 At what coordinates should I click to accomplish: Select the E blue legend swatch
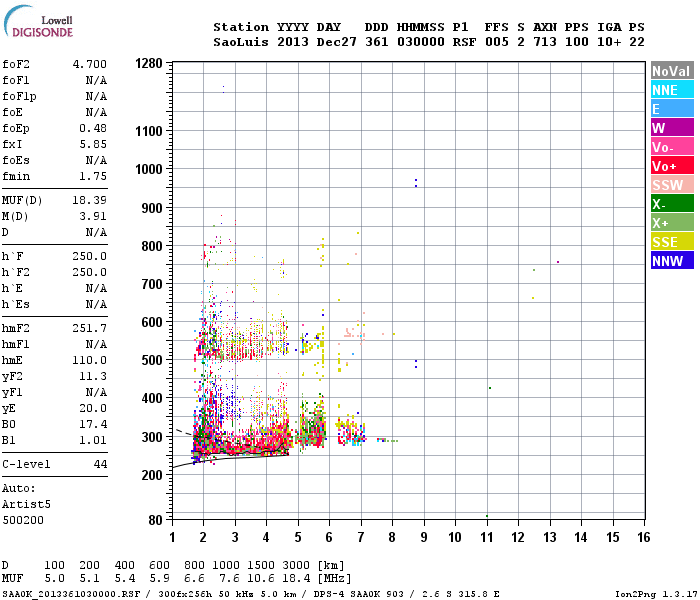pos(672,109)
